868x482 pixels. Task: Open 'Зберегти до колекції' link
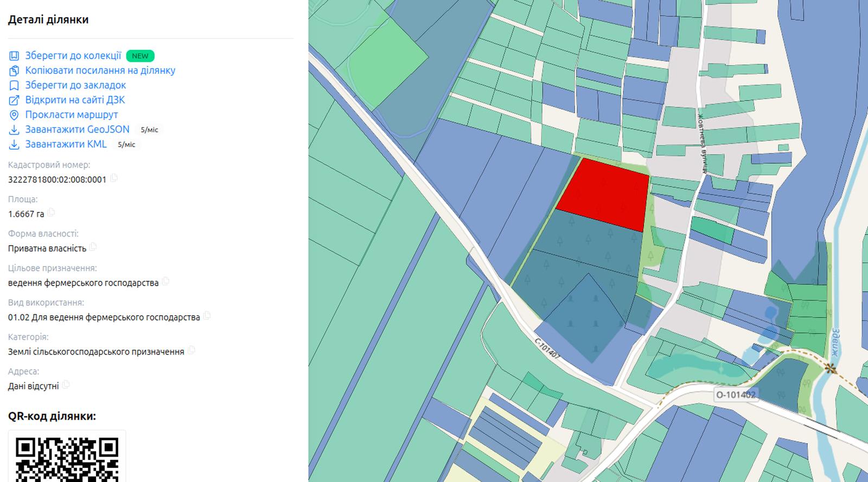pyautogui.click(x=73, y=56)
